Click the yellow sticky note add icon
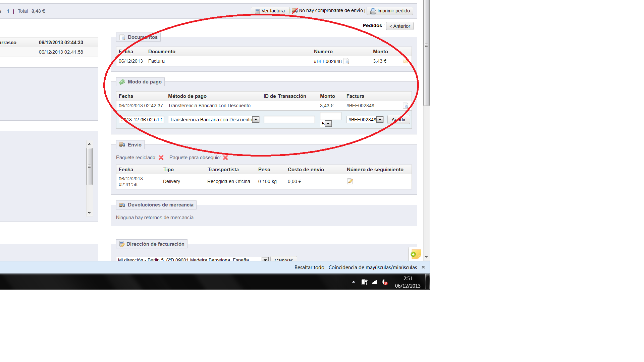Viewport: 644px width, 362px height. tap(416, 254)
